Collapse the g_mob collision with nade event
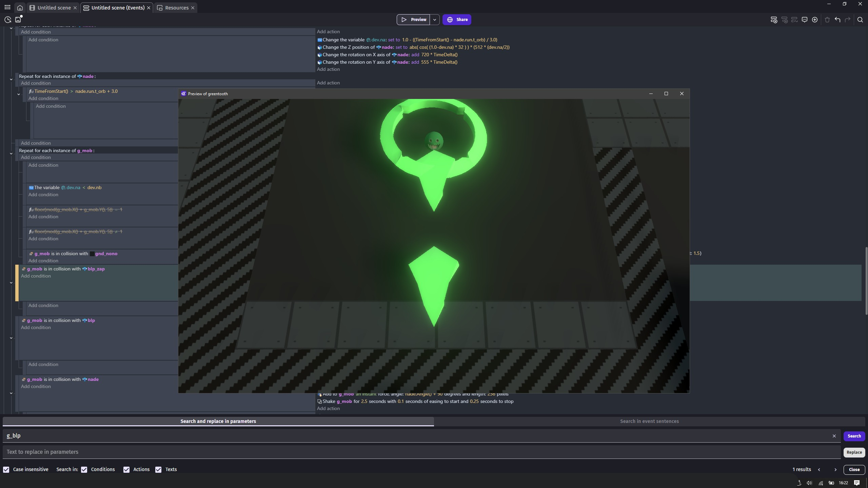Image resolution: width=868 pixels, height=488 pixels. click(11, 393)
